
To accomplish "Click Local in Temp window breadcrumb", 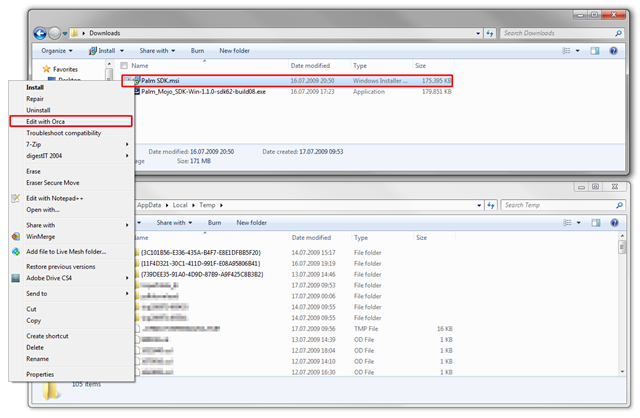I will [180, 205].
